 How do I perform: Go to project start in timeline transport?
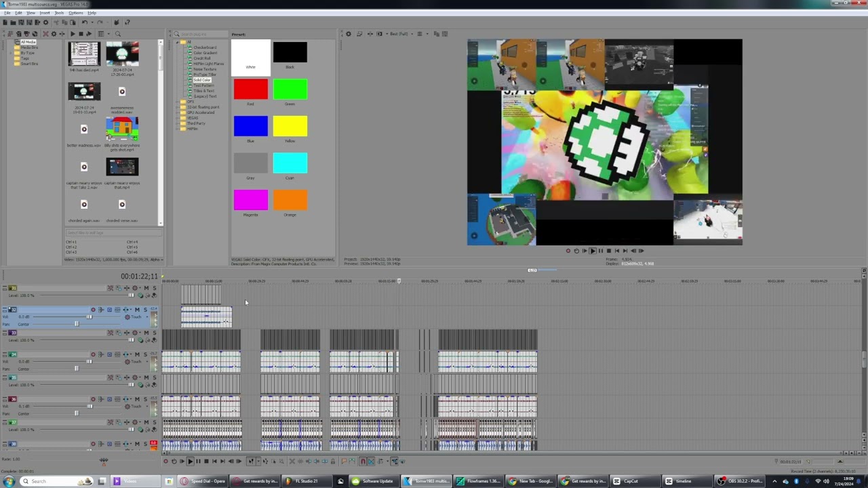click(214, 462)
